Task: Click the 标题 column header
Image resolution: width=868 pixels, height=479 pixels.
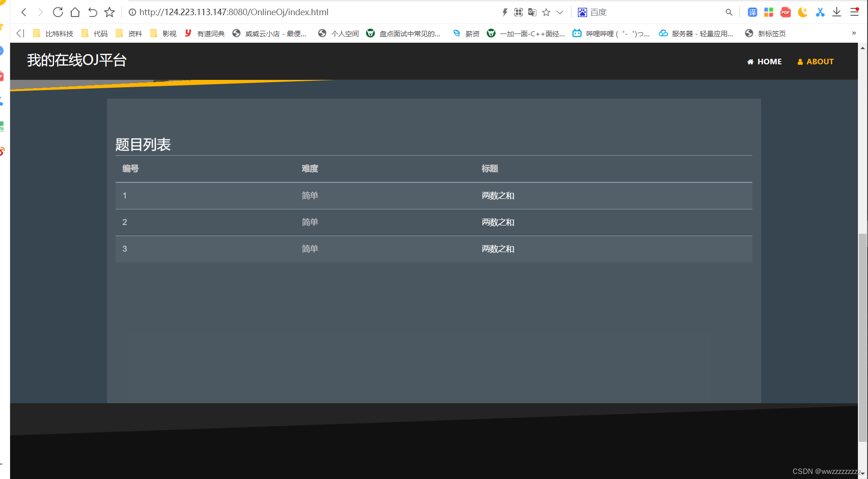Action: (490, 169)
